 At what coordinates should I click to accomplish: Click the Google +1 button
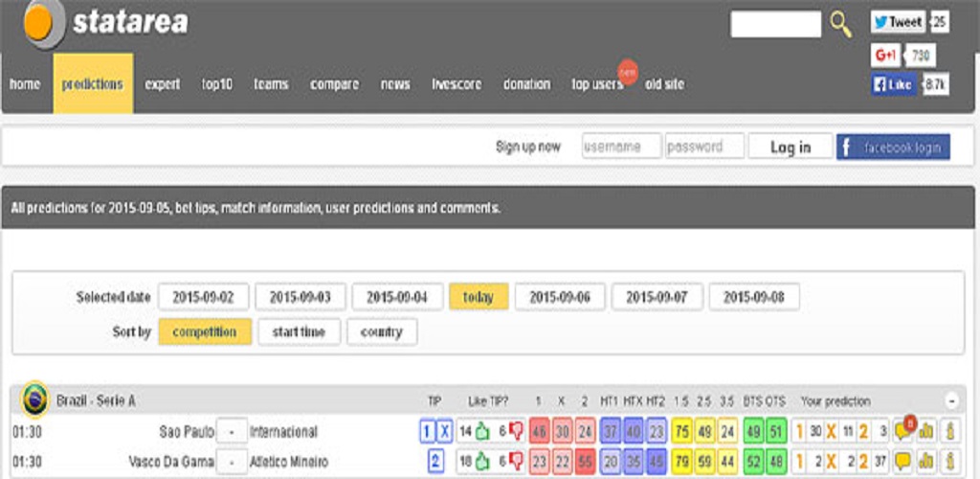[886, 56]
